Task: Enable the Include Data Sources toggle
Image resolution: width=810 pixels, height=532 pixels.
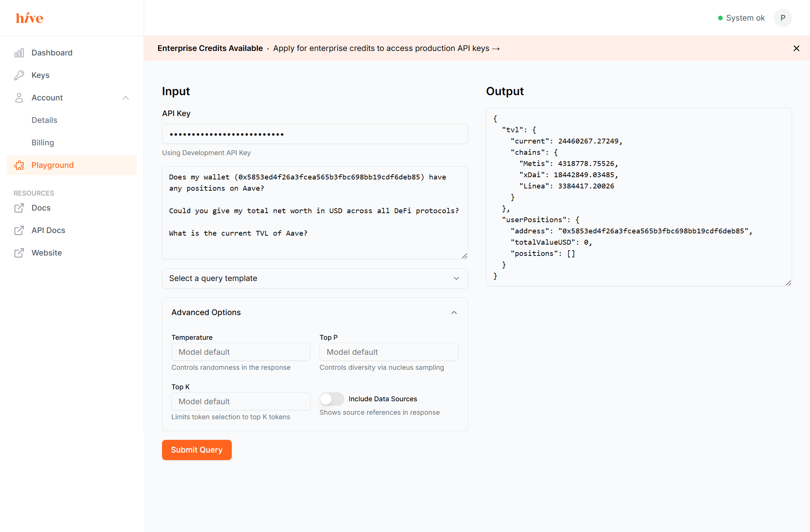Action: [x=331, y=399]
